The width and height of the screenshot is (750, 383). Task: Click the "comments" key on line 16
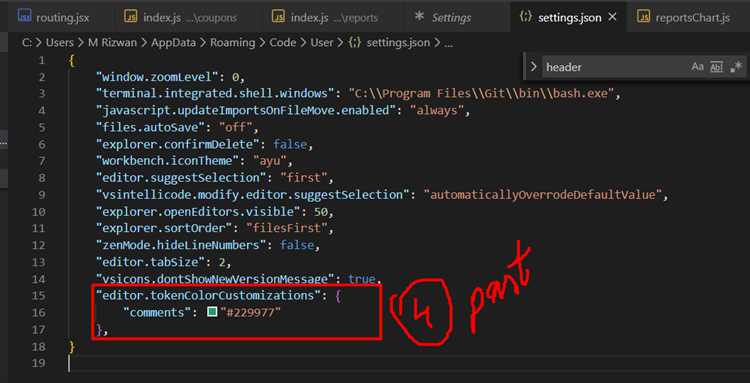(157, 313)
